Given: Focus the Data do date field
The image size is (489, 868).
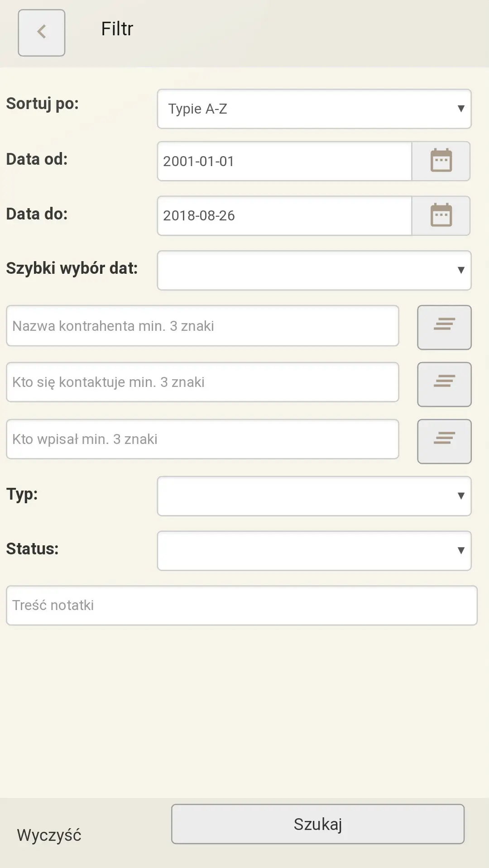Looking at the screenshot, I should (284, 215).
